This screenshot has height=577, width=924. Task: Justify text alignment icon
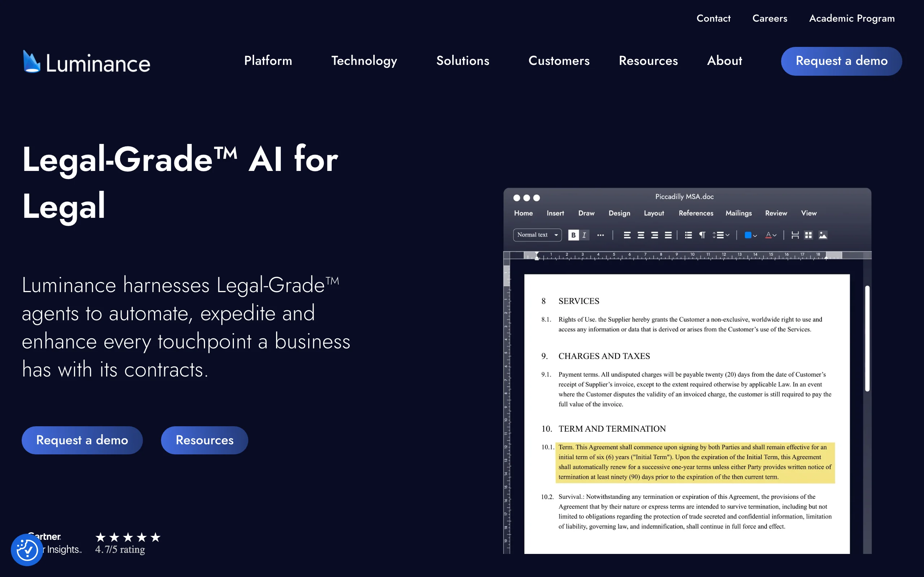[668, 235]
